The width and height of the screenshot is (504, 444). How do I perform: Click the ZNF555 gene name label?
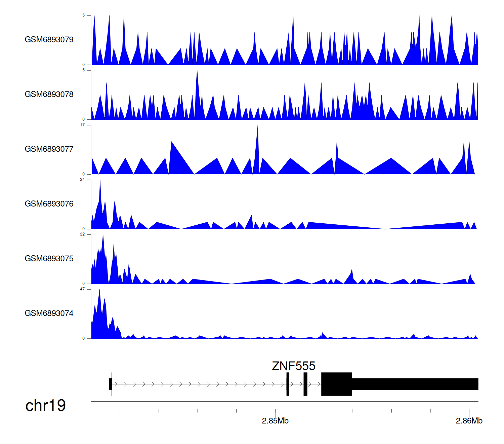[x=293, y=366]
